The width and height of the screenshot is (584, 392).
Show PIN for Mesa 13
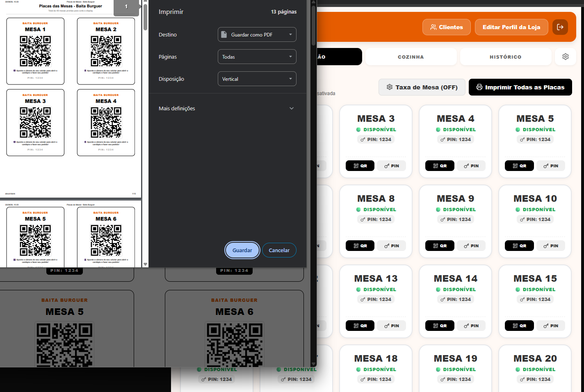coord(392,326)
